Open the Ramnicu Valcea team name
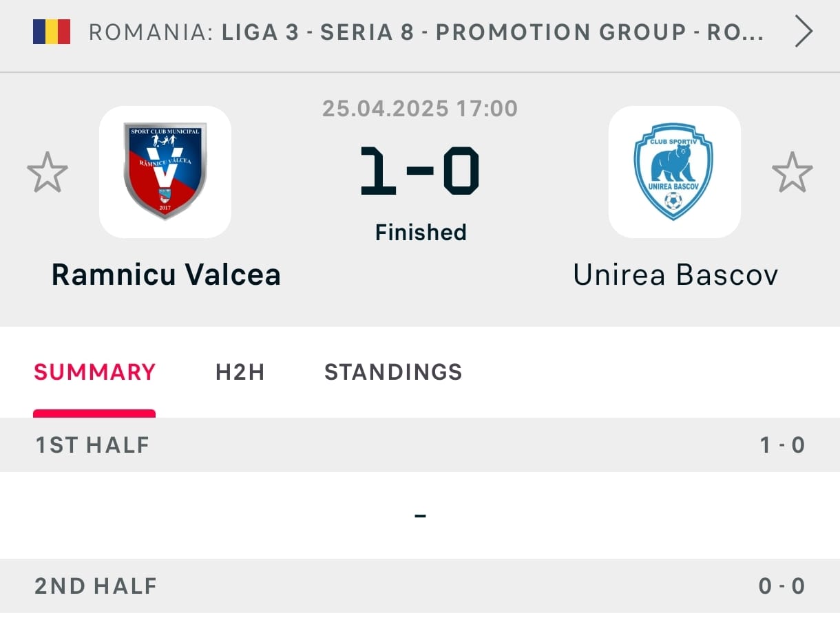Screen dimensions: 840x633 pyautogui.click(x=166, y=275)
